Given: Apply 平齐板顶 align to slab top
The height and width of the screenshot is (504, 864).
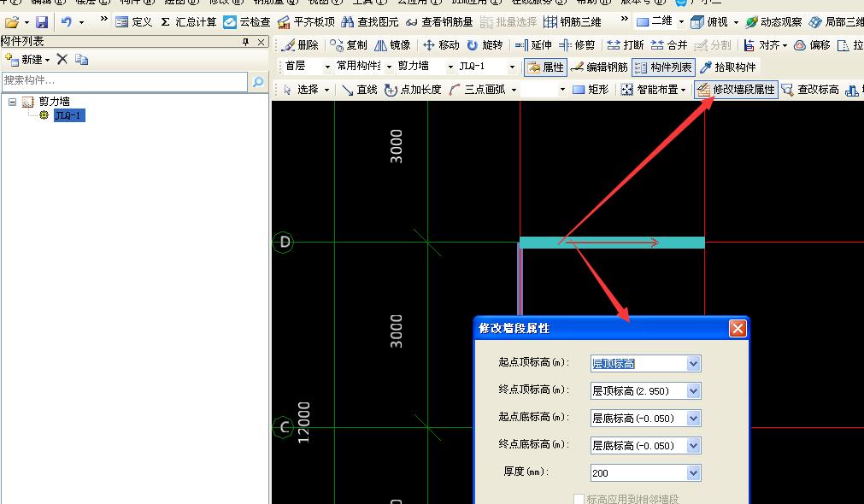Looking at the screenshot, I should pyautogui.click(x=306, y=22).
